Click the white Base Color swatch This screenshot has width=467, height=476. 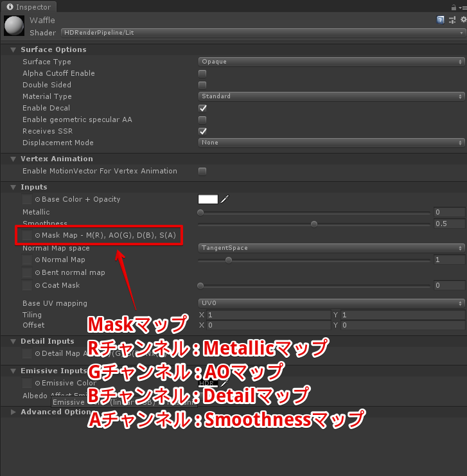tap(208, 199)
